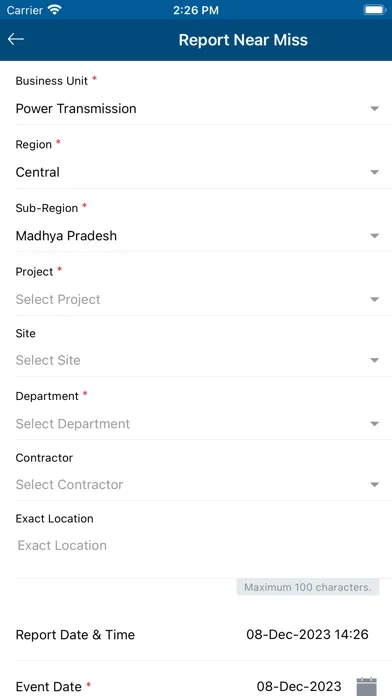392x696 pixels.
Task: Tap the Select Project placeholder
Action: [x=58, y=300]
